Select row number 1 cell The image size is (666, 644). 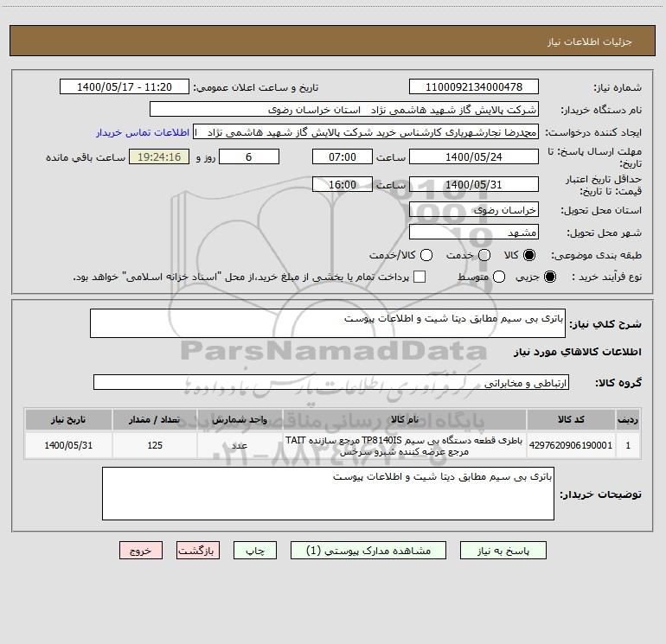pyautogui.click(x=628, y=445)
